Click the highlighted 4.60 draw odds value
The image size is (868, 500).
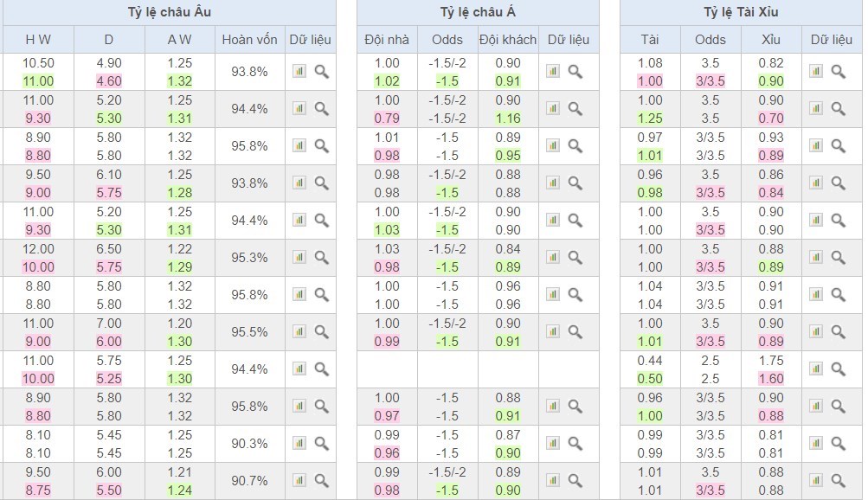(x=109, y=81)
